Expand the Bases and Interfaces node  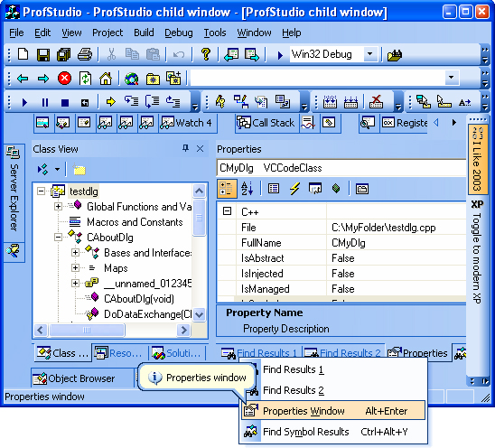(x=75, y=253)
